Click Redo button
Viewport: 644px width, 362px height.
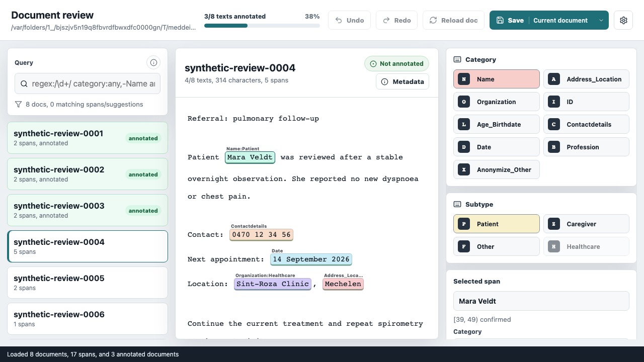[397, 20]
